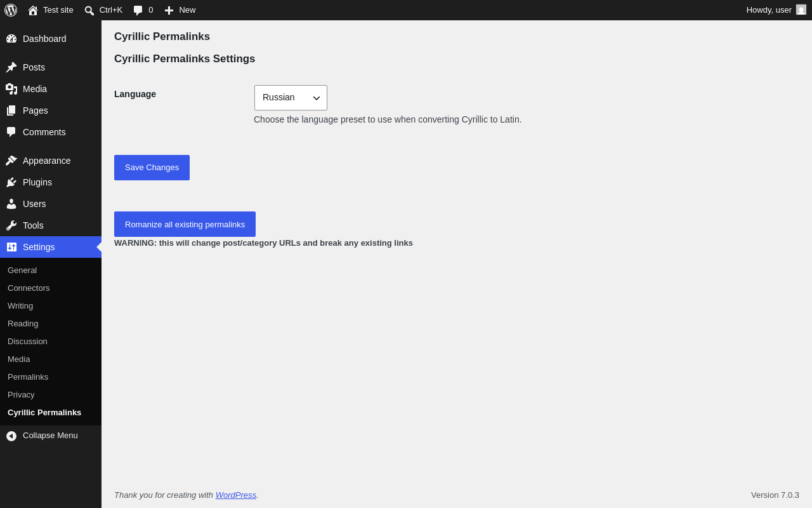Go to Posts menu label
812x508 pixels.
(34, 67)
